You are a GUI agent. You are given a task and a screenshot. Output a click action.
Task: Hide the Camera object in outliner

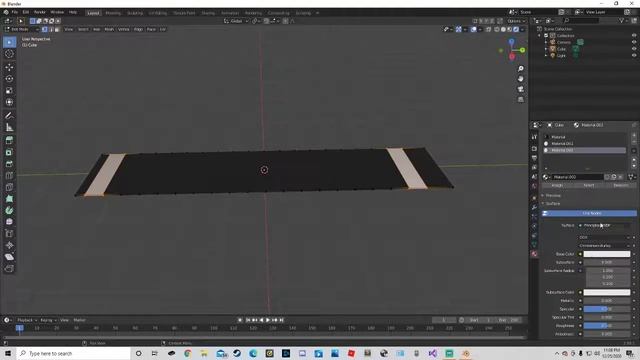point(634,42)
